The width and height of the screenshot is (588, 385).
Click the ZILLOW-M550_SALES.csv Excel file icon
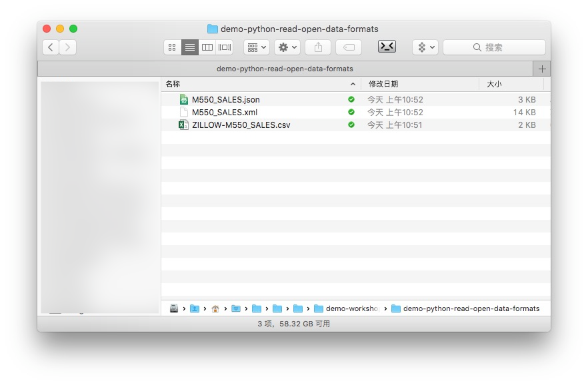tap(184, 125)
